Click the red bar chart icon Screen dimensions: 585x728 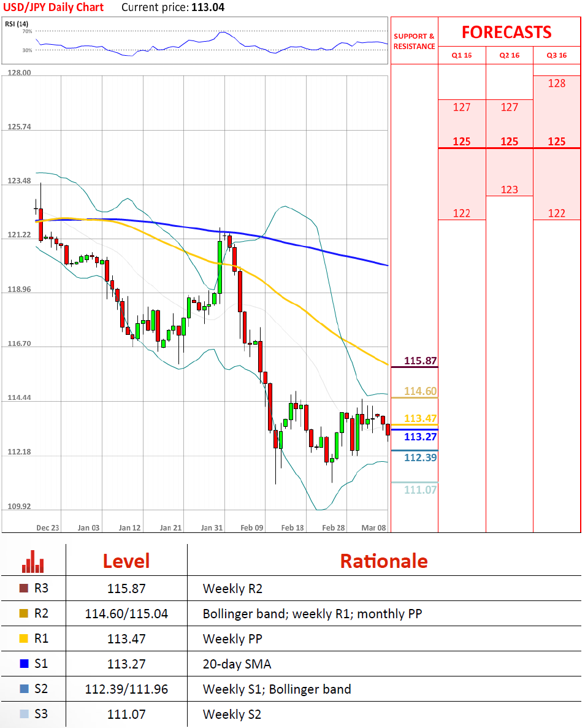click(33, 561)
